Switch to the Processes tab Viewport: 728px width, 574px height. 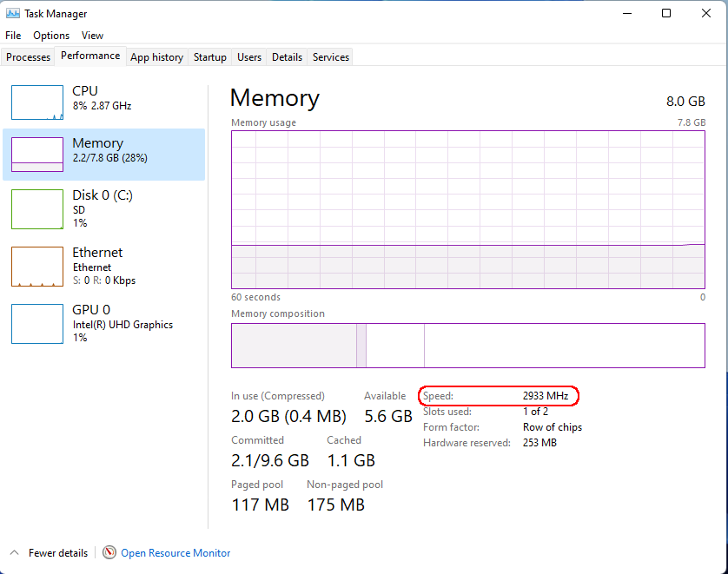pos(28,57)
